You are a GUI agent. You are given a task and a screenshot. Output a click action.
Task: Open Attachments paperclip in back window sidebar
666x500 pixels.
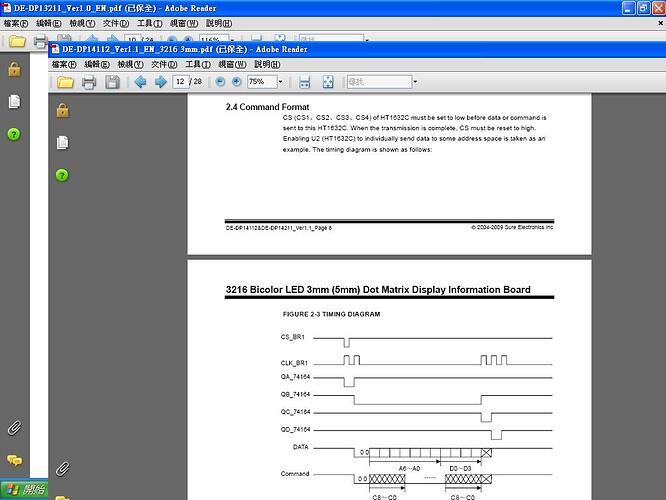click(x=14, y=428)
